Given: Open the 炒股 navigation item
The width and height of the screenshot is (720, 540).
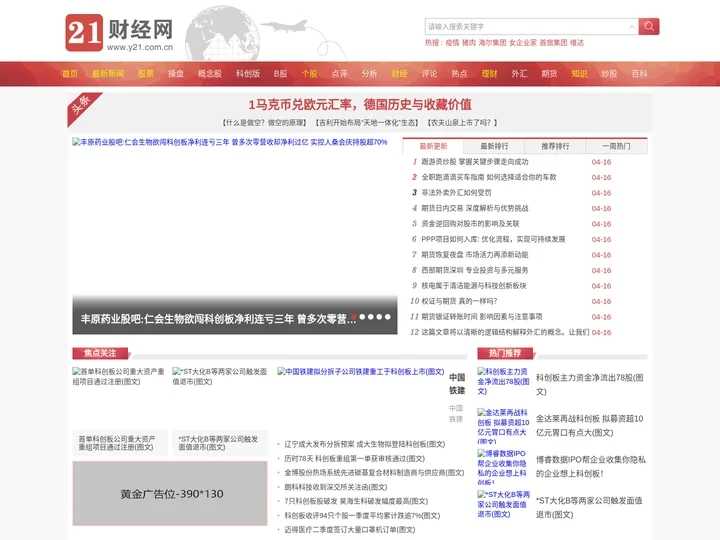Looking at the screenshot, I should tap(609, 73).
